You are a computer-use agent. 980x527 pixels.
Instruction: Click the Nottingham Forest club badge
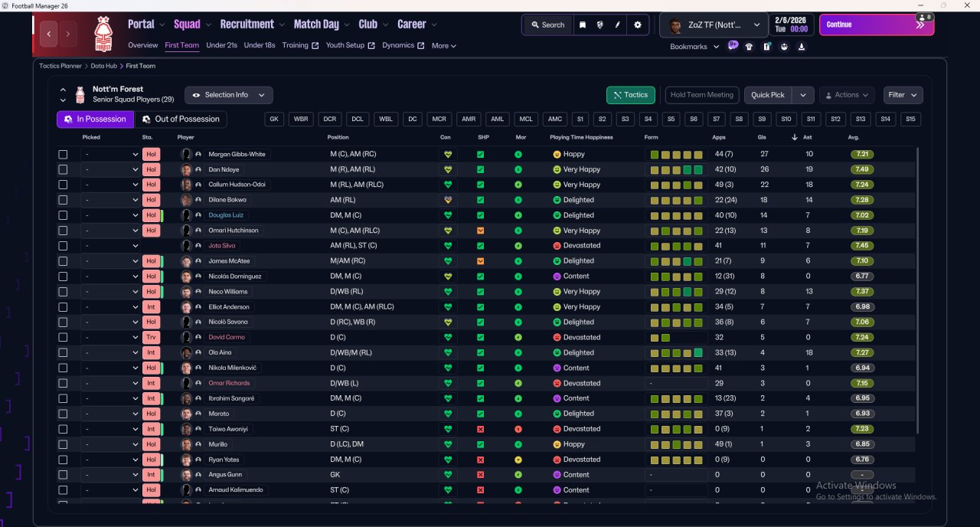pyautogui.click(x=103, y=33)
